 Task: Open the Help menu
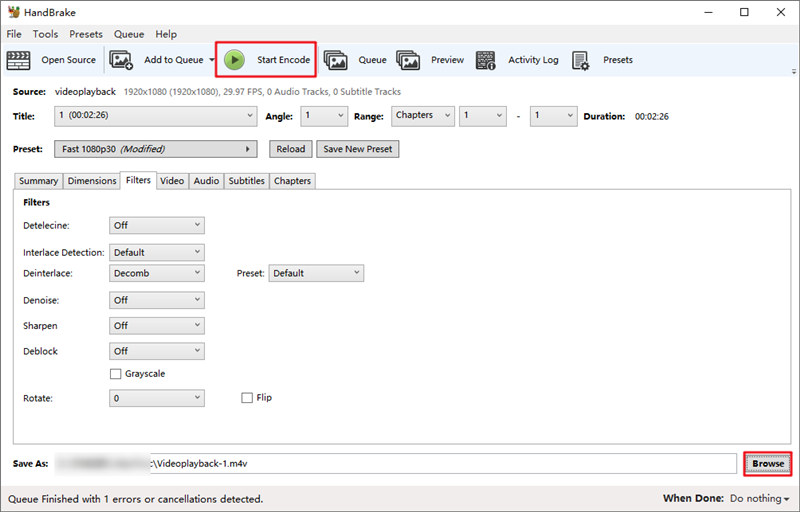(166, 34)
